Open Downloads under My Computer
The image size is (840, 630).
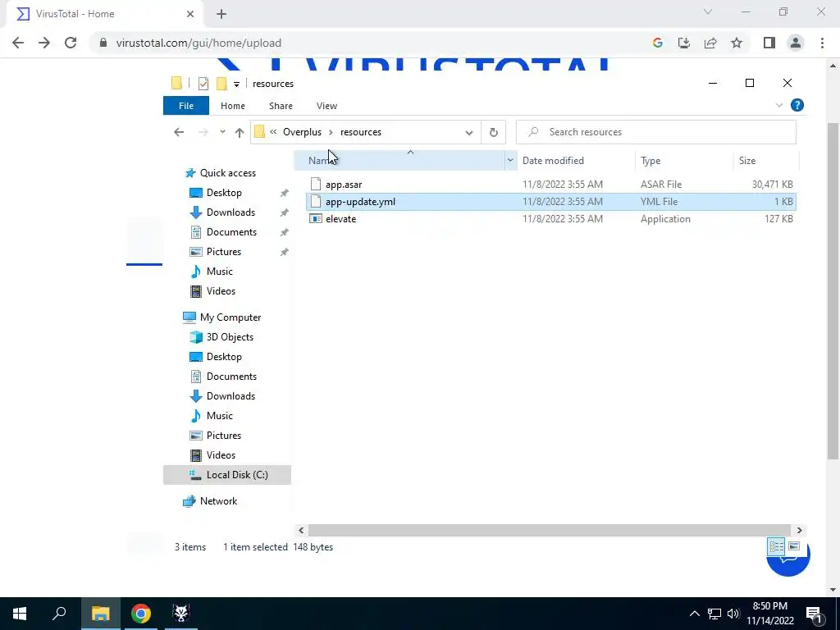click(x=231, y=396)
